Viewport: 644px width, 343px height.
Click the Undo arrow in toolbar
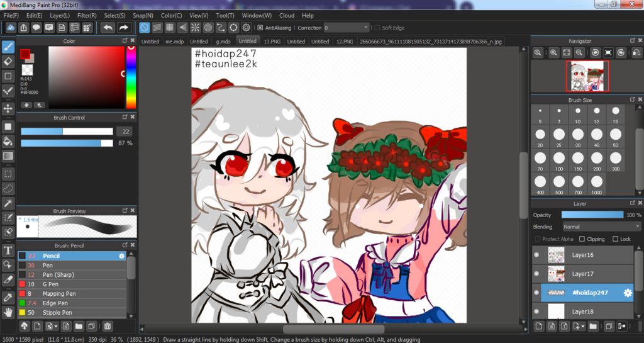[x=108, y=28]
